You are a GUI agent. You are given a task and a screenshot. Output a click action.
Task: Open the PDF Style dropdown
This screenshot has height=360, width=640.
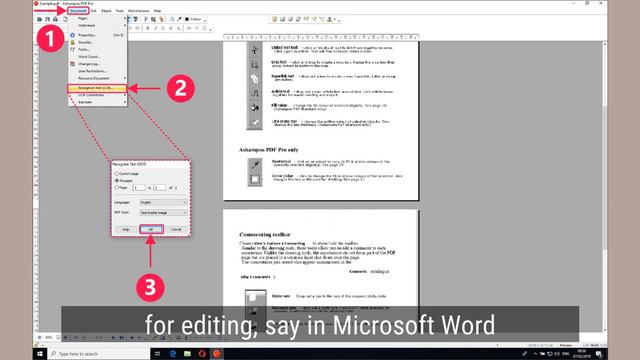tap(163, 213)
